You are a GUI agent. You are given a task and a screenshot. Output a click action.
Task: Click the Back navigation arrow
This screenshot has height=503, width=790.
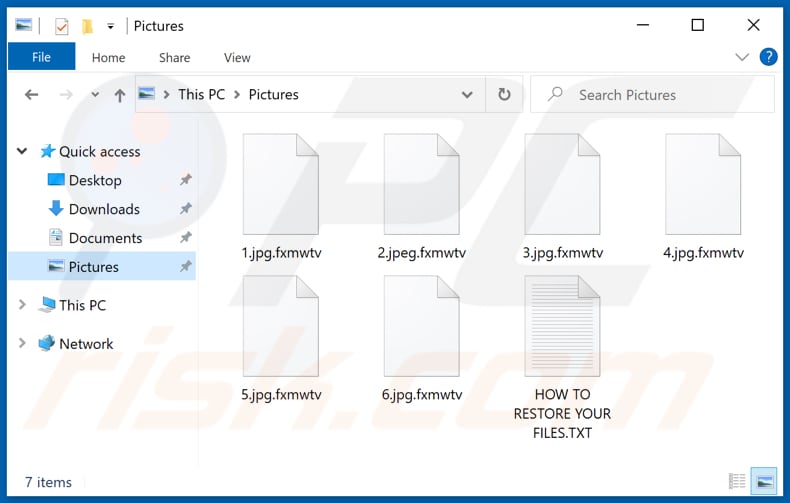pos(31,95)
